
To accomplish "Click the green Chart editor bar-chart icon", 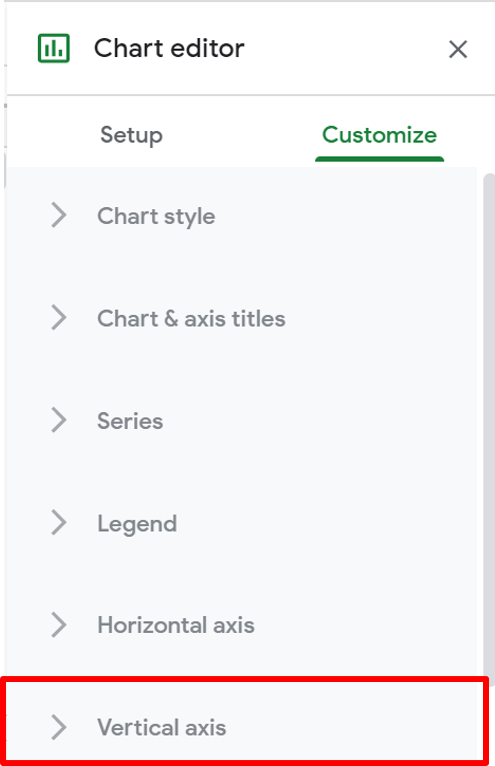I will pos(54,48).
